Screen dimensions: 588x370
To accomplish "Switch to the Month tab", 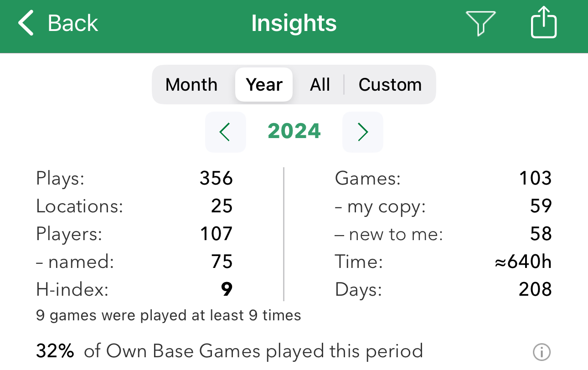I will coord(191,85).
